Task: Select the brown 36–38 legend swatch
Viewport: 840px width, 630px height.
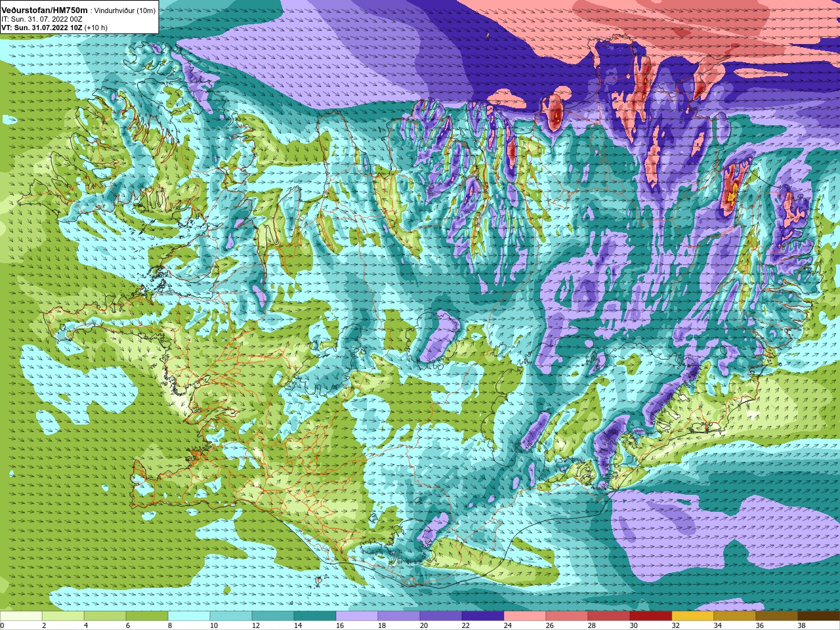Action: (777, 616)
